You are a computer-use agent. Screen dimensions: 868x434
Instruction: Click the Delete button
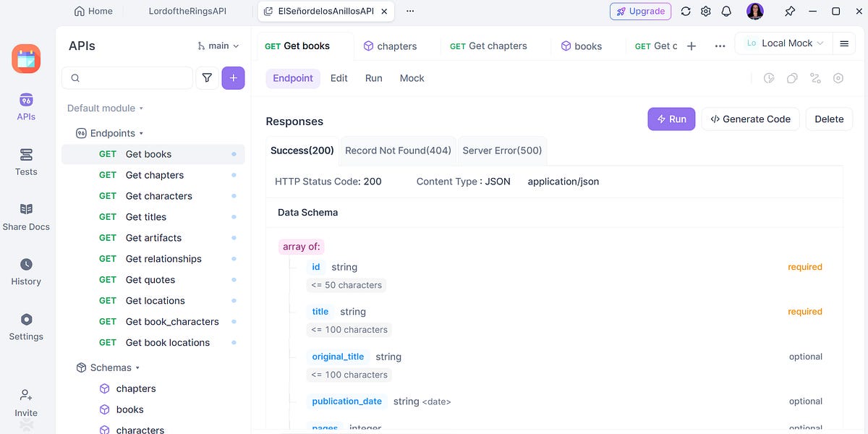click(x=829, y=119)
